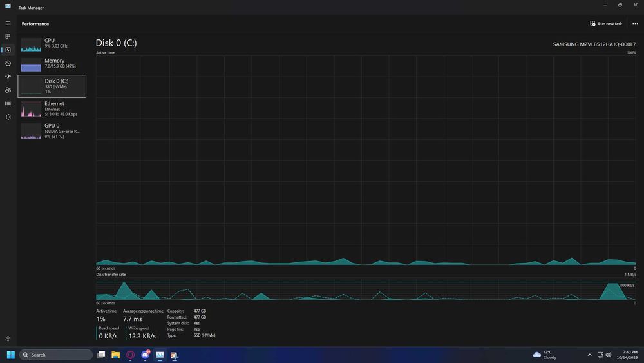The image size is (644, 363).
Task: Click Task Manager taskbar icon
Action: click(160, 355)
